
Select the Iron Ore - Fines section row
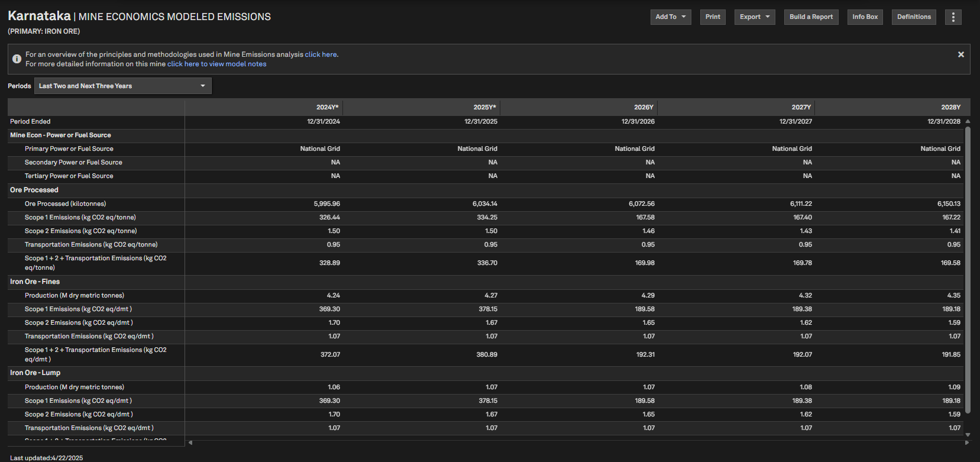pos(486,282)
